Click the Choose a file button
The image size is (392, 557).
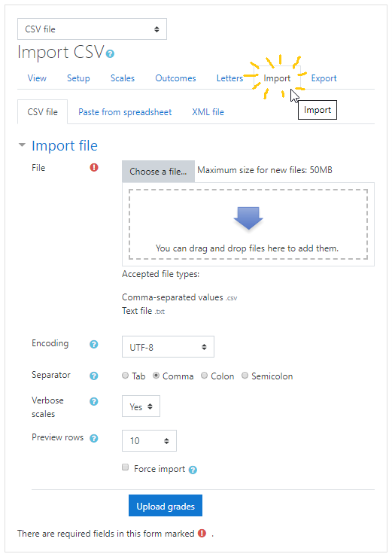(158, 171)
